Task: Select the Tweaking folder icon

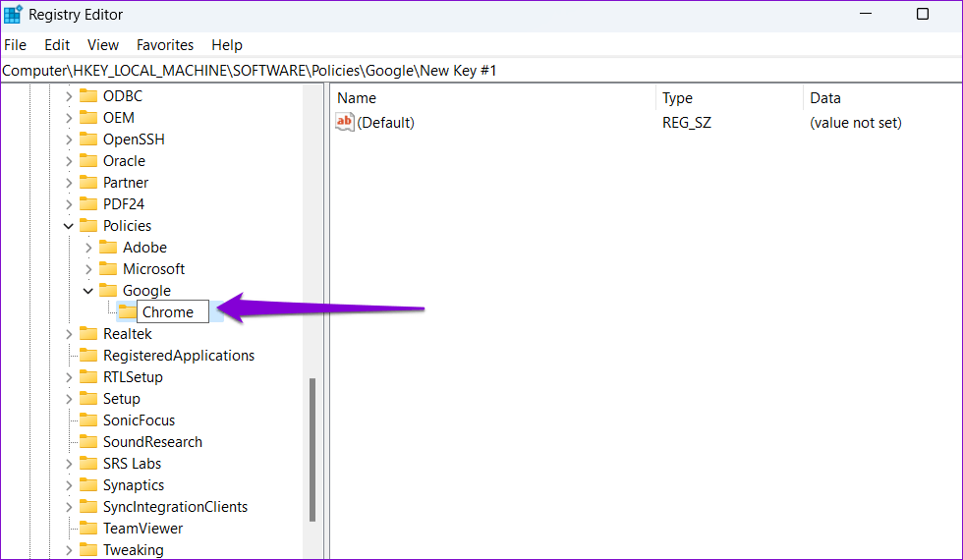Action: [x=88, y=549]
